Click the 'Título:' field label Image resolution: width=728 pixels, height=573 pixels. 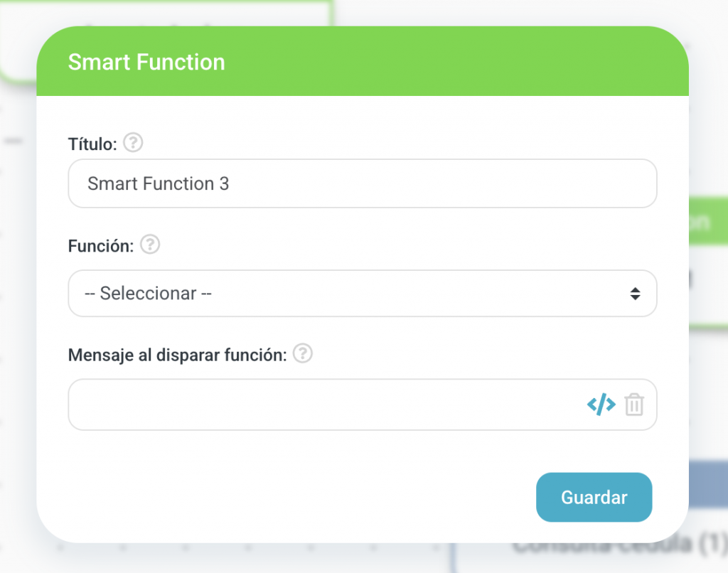click(92, 144)
